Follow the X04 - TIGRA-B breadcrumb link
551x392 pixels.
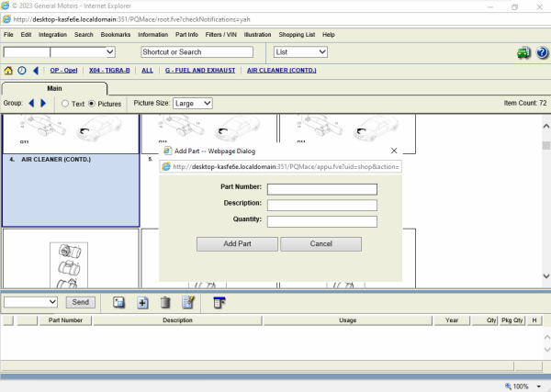point(109,71)
